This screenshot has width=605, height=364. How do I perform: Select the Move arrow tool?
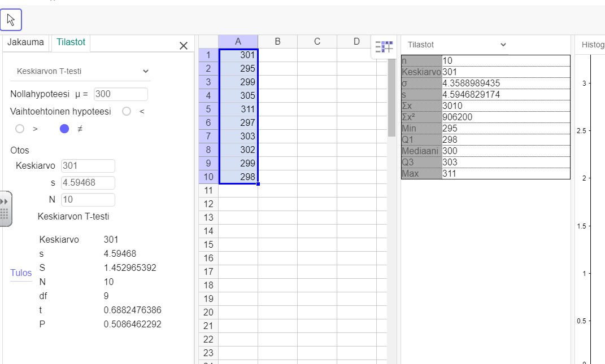pos(11,20)
